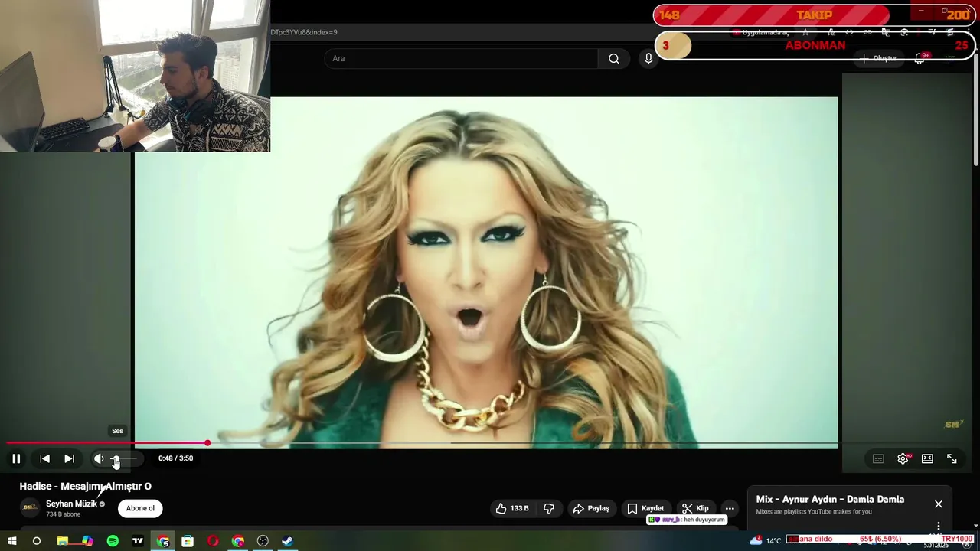Image resolution: width=980 pixels, height=551 pixels.
Task: Open Mix playlist options three dots
Action: pyautogui.click(x=939, y=526)
